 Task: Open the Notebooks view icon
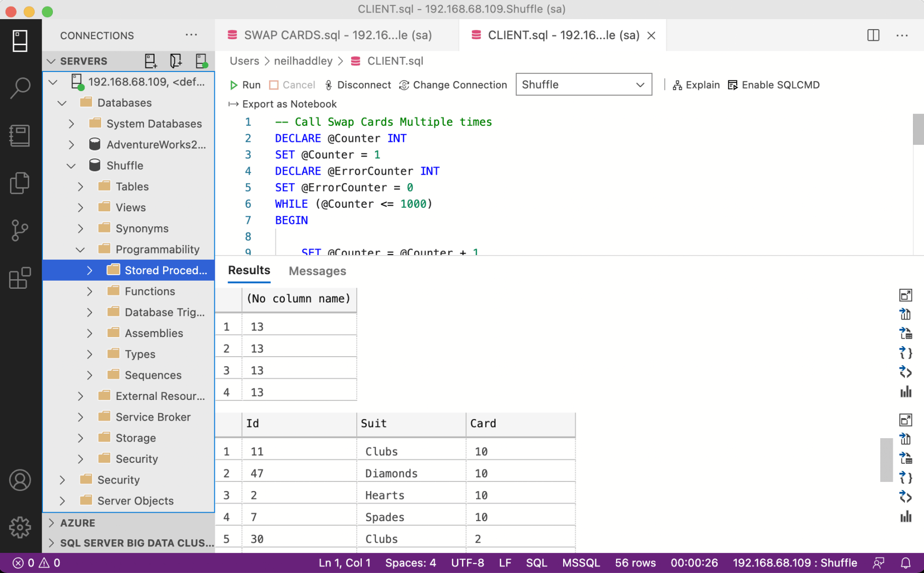click(20, 136)
